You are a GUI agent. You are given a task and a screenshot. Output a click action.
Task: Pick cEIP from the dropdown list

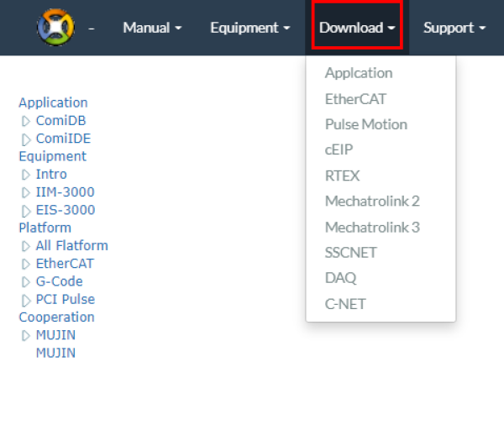339,149
